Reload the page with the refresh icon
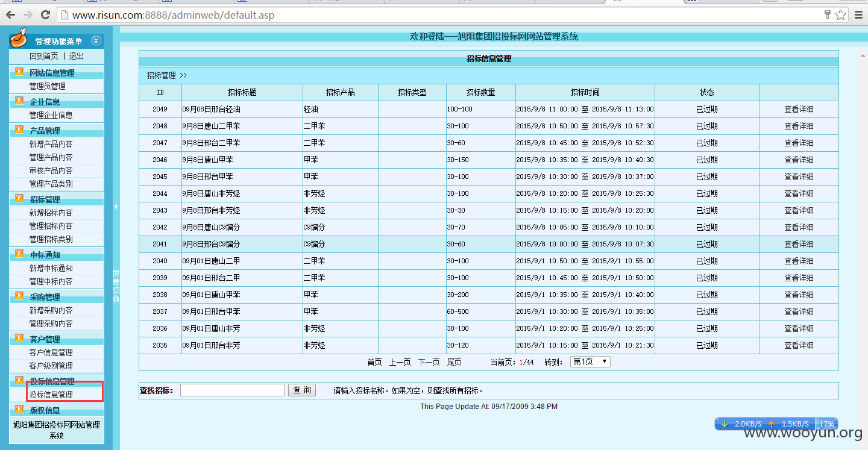 (x=46, y=14)
